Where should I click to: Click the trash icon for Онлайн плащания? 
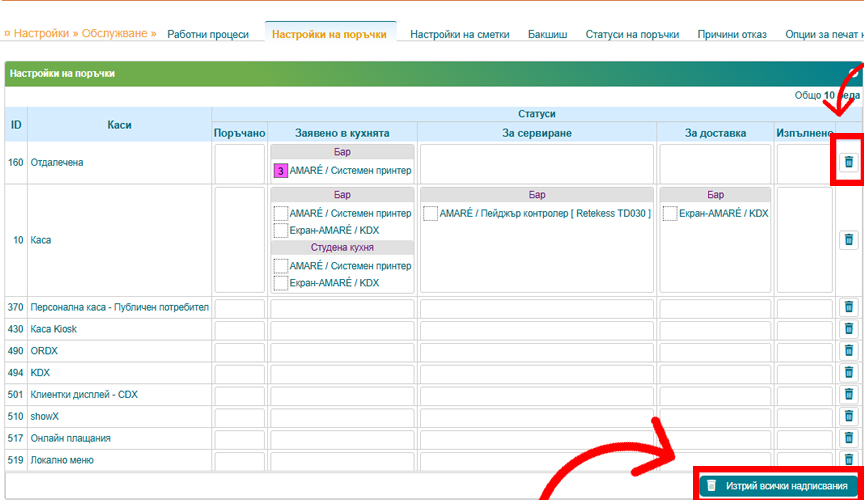[848, 438]
